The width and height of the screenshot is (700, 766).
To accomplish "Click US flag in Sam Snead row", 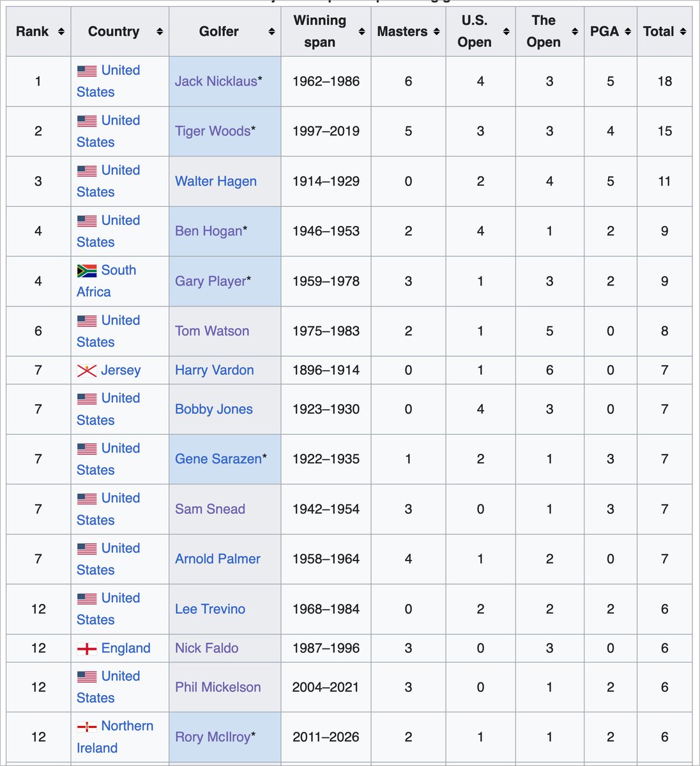I will (87, 499).
